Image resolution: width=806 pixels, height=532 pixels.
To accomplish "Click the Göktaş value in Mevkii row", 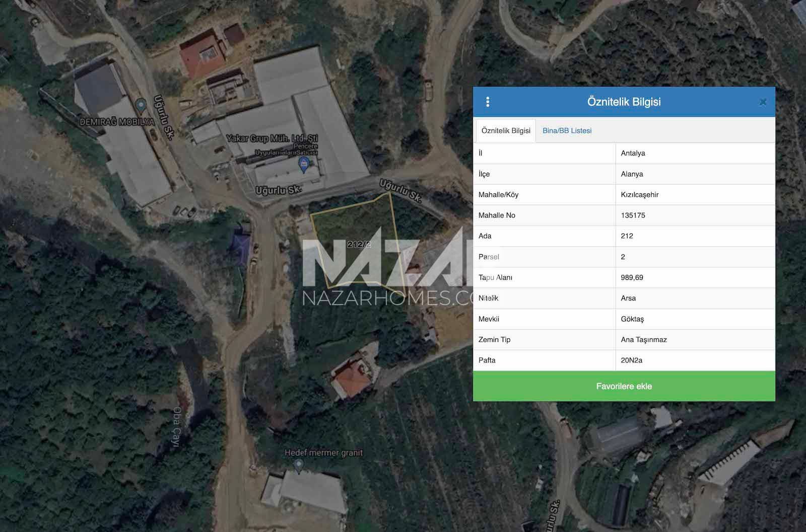I will tap(632, 319).
